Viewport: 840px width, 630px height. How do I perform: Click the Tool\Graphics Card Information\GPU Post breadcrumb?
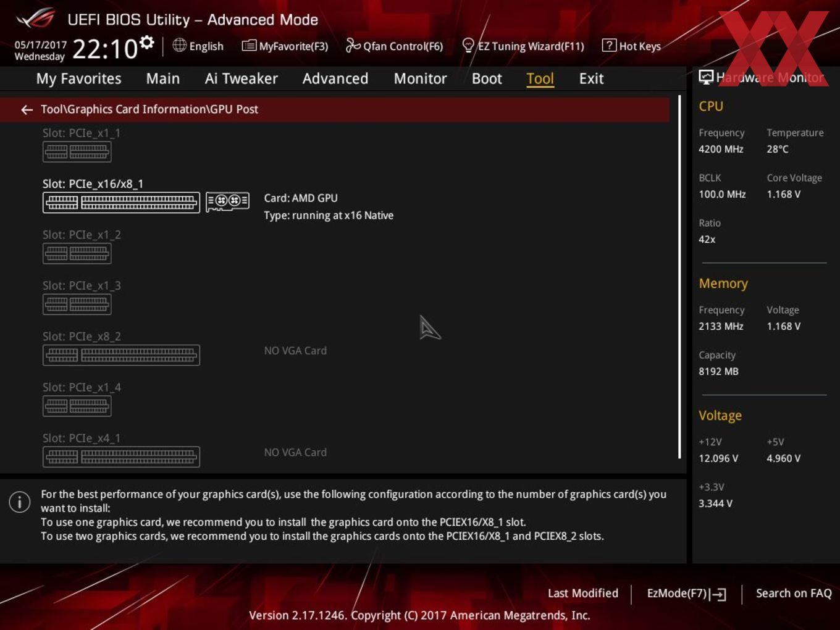(x=149, y=109)
